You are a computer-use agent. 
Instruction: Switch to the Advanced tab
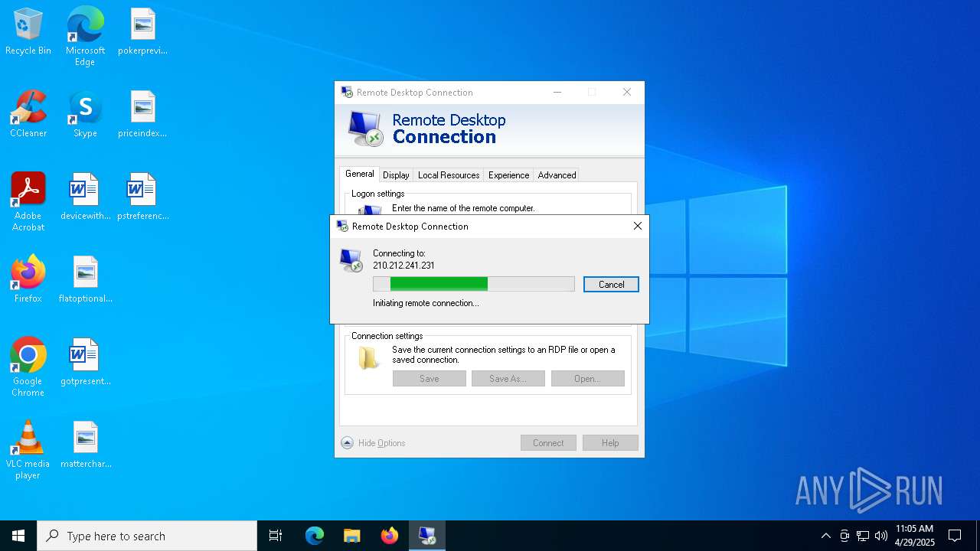tap(557, 175)
